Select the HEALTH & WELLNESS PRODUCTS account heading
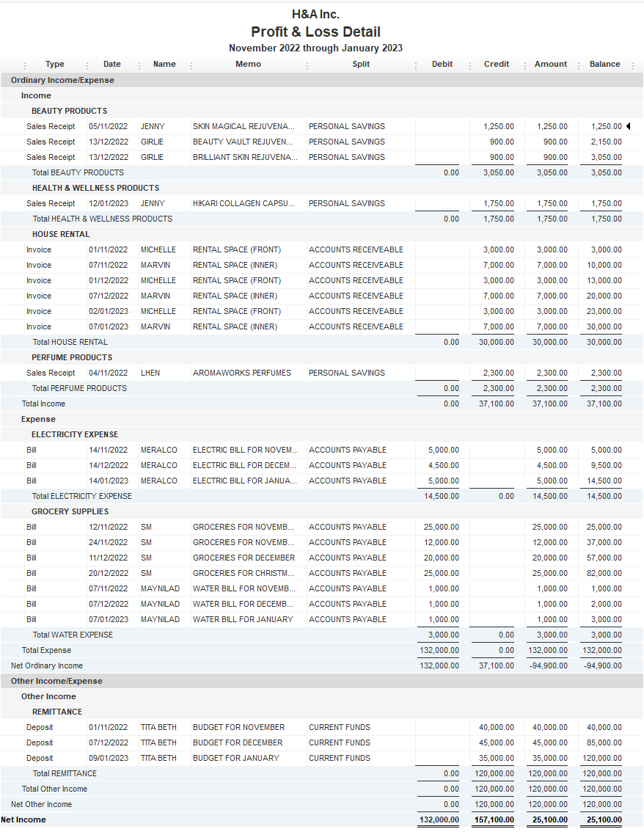Viewport: 644px width, 832px height. click(95, 188)
